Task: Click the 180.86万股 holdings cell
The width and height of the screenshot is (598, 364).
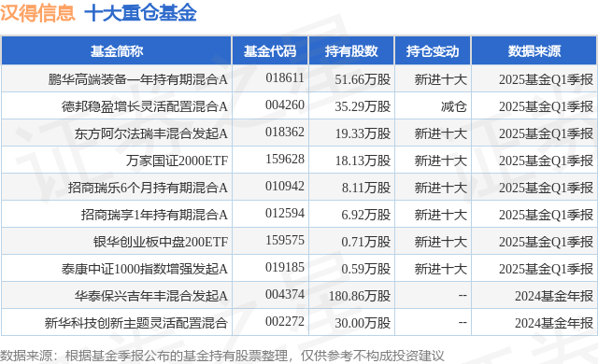Action: point(360,296)
